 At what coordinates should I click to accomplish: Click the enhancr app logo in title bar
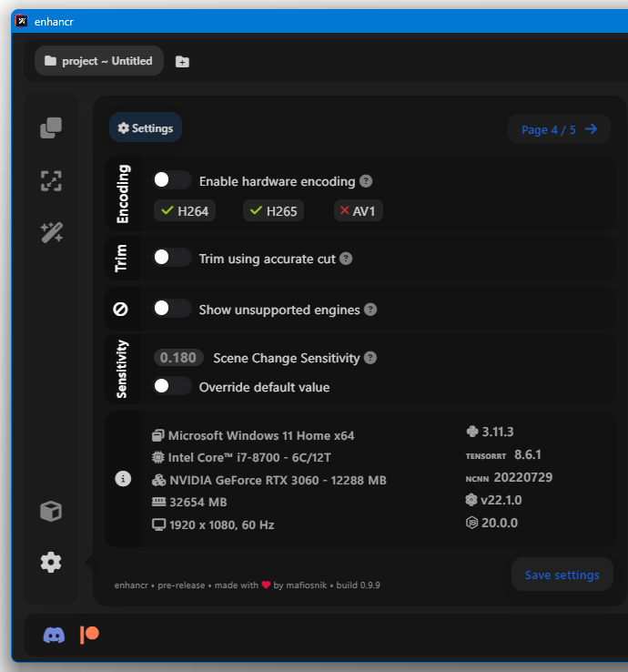click(x=22, y=21)
